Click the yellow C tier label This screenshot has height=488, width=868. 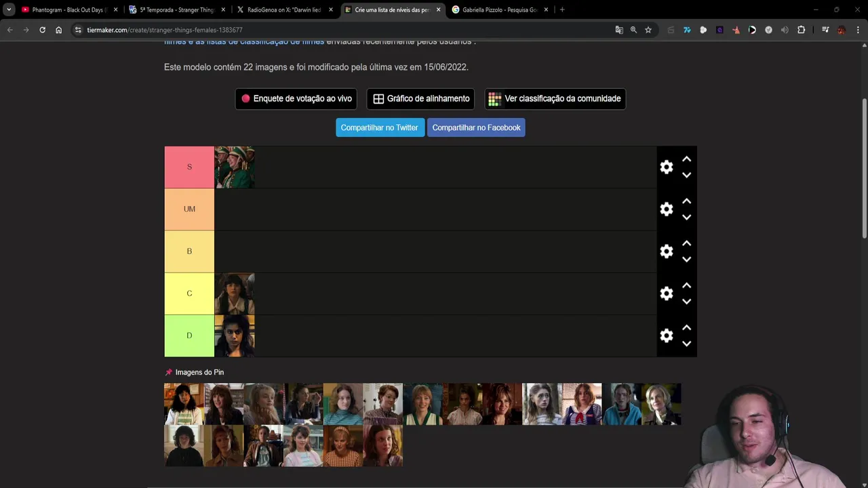[189, 293]
